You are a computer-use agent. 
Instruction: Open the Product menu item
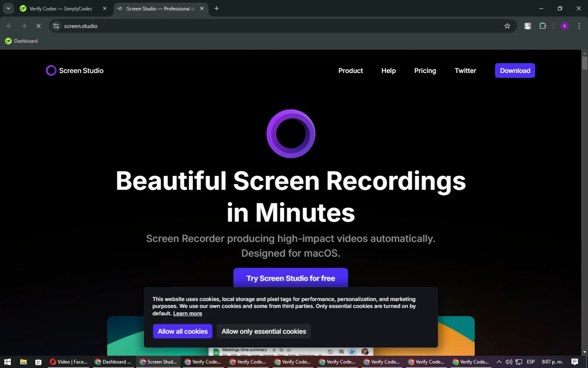point(350,71)
